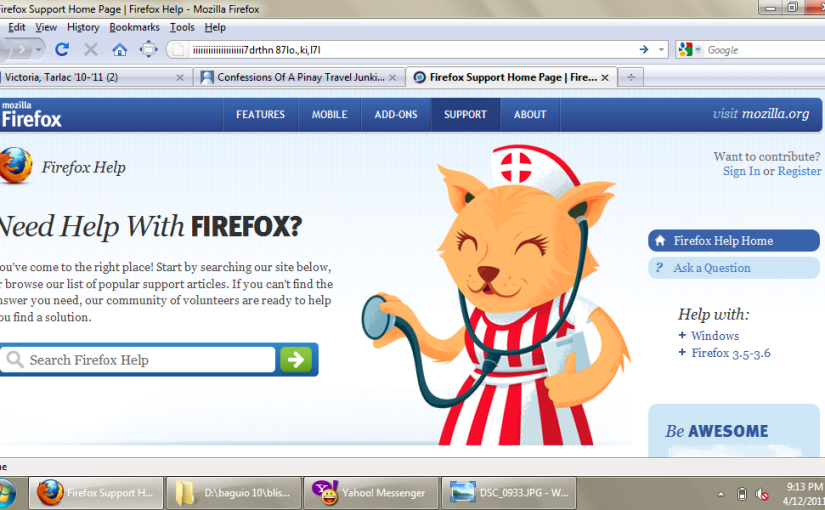Click the magnifier icon in the search field
The height and width of the screenshot is (510, 825).
coord(15,359)
